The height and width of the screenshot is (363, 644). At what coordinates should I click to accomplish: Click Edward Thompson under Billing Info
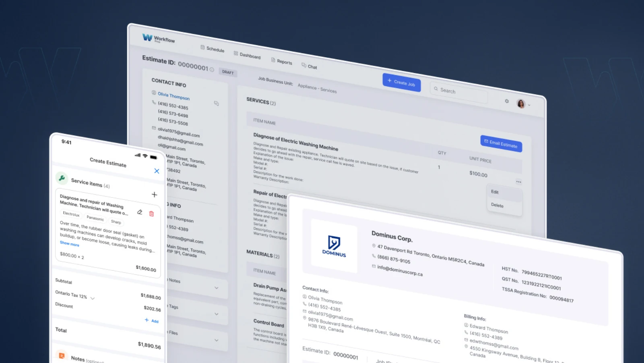489,329
